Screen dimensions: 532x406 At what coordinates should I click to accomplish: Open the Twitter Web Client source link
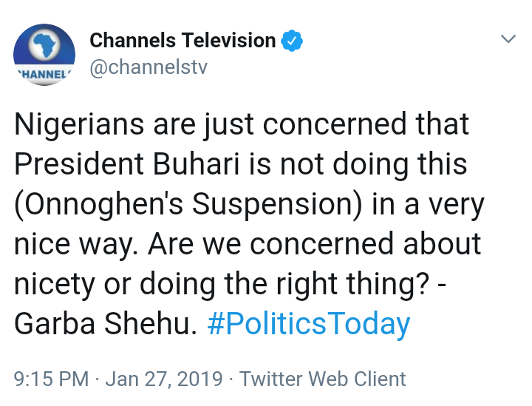coord(323,379)
